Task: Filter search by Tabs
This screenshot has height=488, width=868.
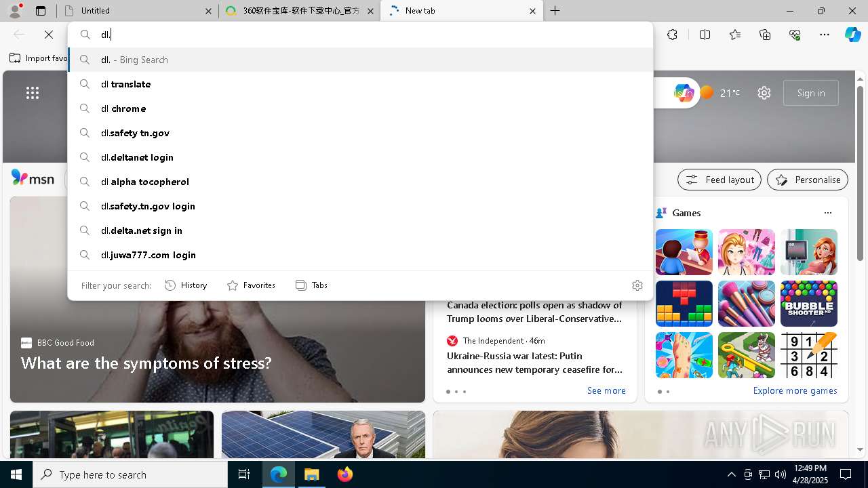Action: pyautogui.click(x=311, y=285)
